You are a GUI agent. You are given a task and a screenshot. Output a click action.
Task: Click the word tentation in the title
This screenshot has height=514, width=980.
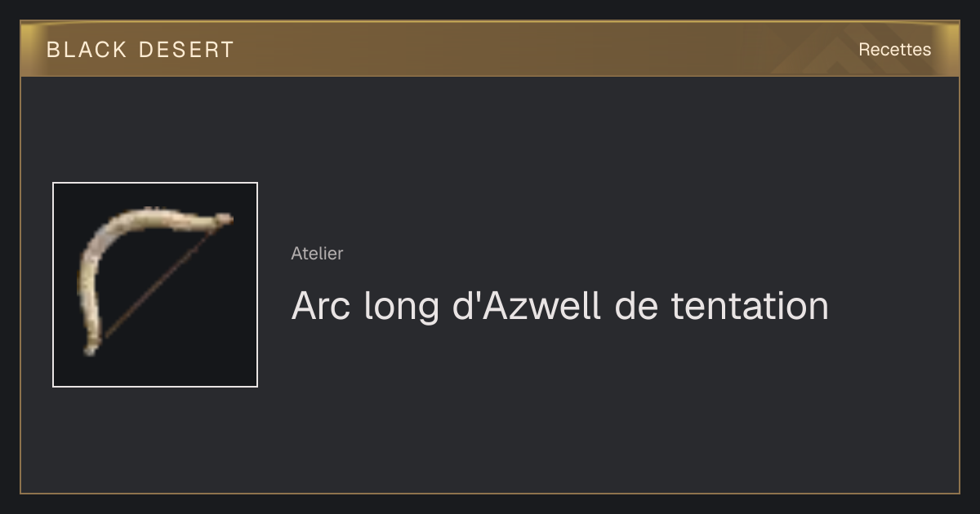[x=750, y=306]
